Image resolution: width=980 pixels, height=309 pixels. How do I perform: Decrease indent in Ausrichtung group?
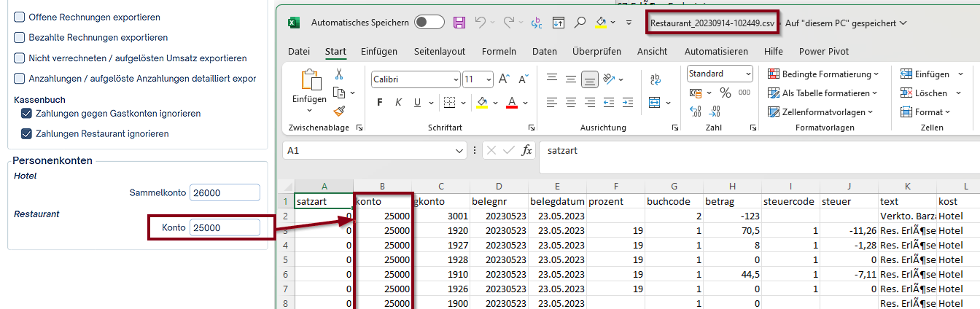tap(609, 102)
